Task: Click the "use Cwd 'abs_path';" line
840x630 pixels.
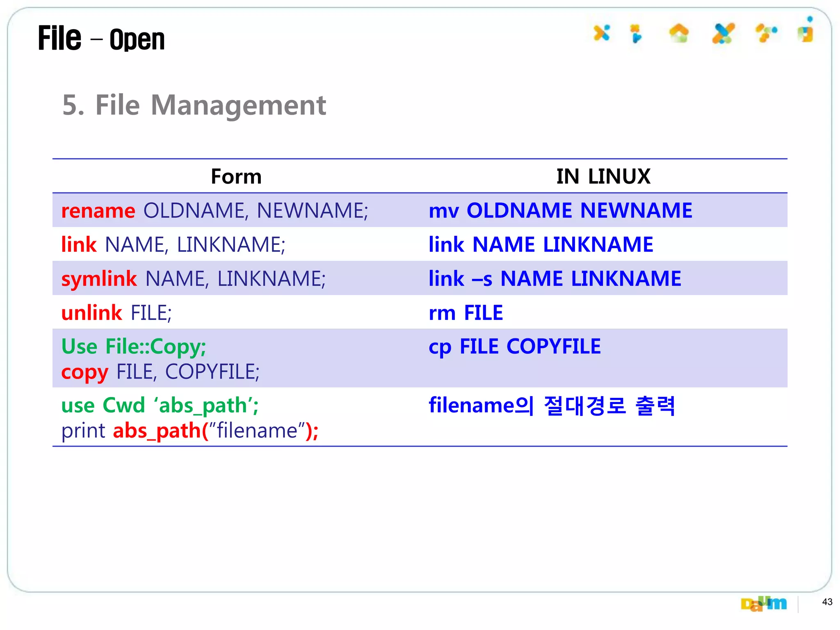Action: [x=160, y=406]
